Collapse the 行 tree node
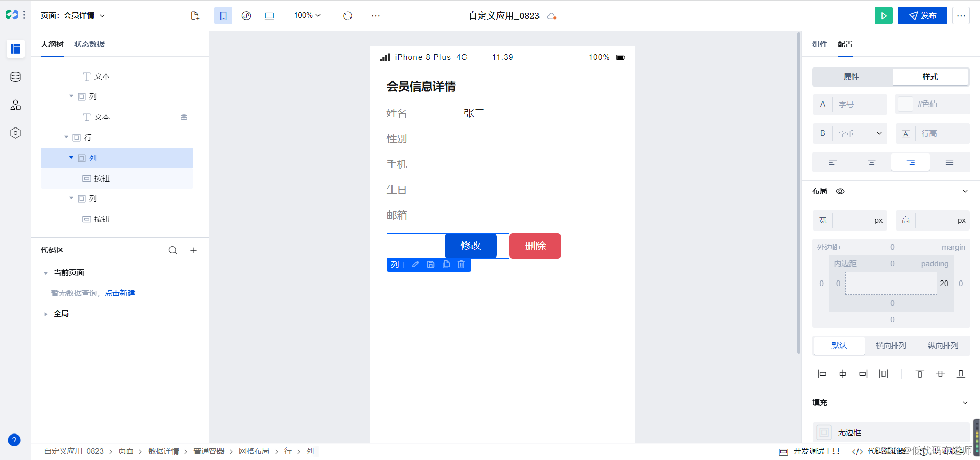This screenshot has width=980, height=460. tap(66, 137)
